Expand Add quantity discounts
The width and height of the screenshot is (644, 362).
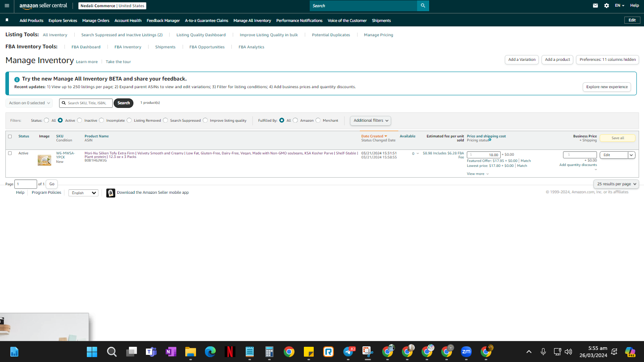point(578,165)
